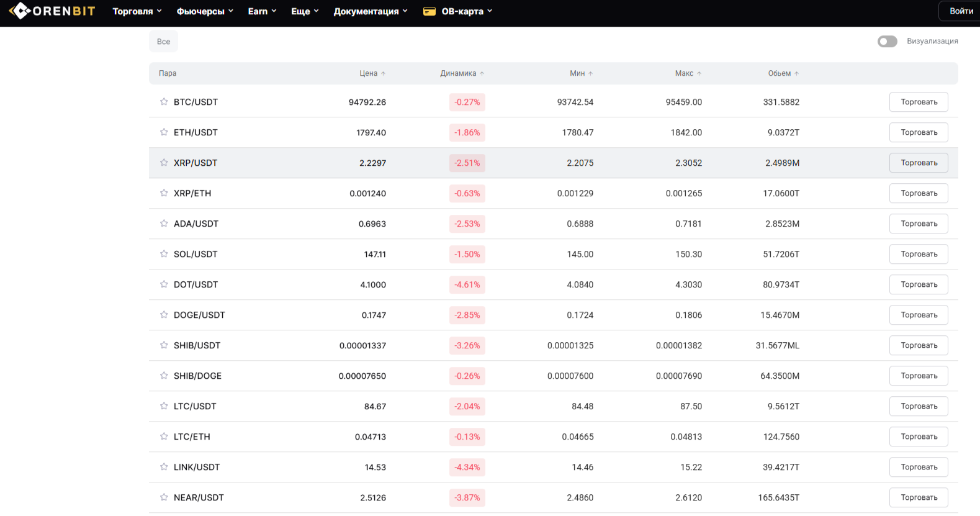Screen dimensions: 980x516
Task: Click the Пара column header
Action: point(168,73)
